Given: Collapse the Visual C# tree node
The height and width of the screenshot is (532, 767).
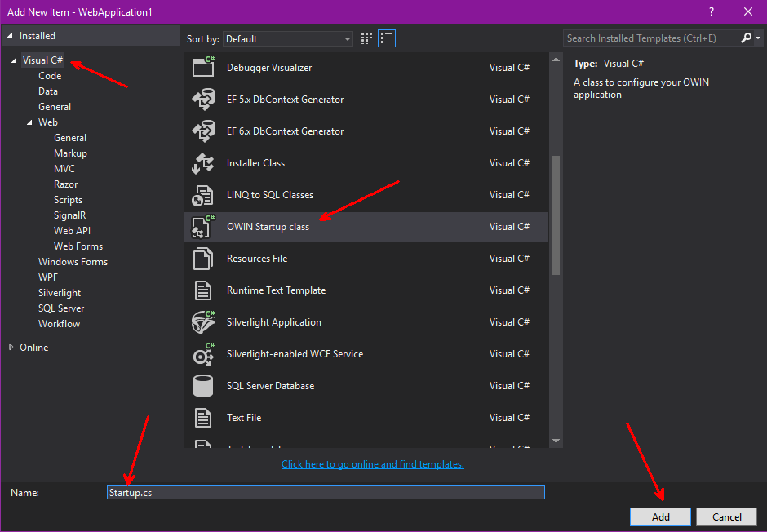Looking at the screenshot, I should [14, 60].
